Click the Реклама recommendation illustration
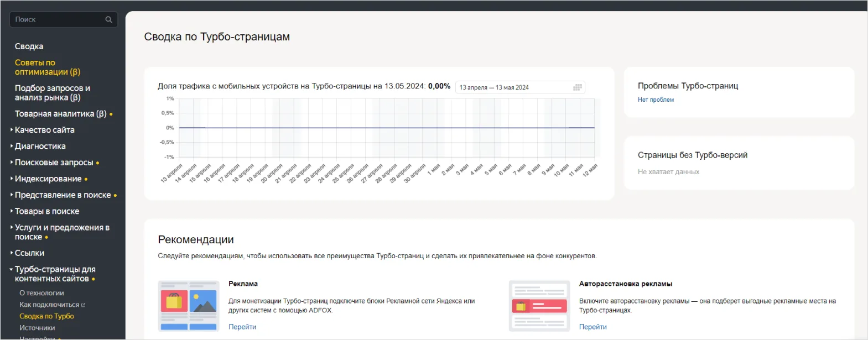Viewport: 868px width, 340px height. (x=189, y=306)
